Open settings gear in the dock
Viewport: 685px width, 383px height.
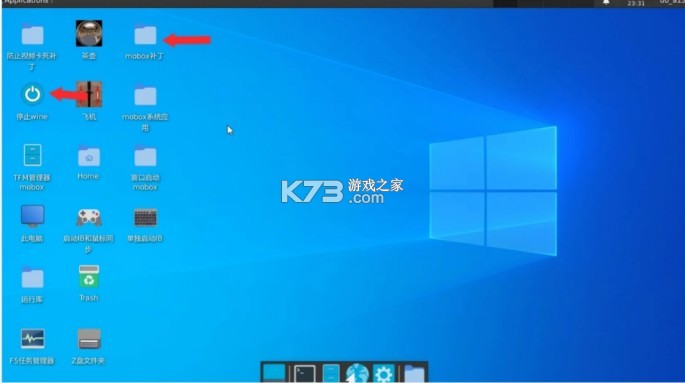click(384, 374)
